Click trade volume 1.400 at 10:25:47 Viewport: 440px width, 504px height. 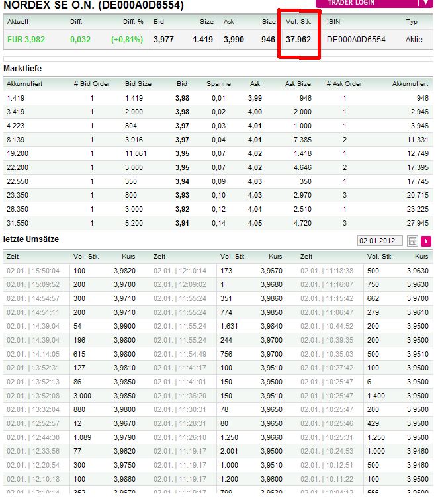click(x=376, y=396)
